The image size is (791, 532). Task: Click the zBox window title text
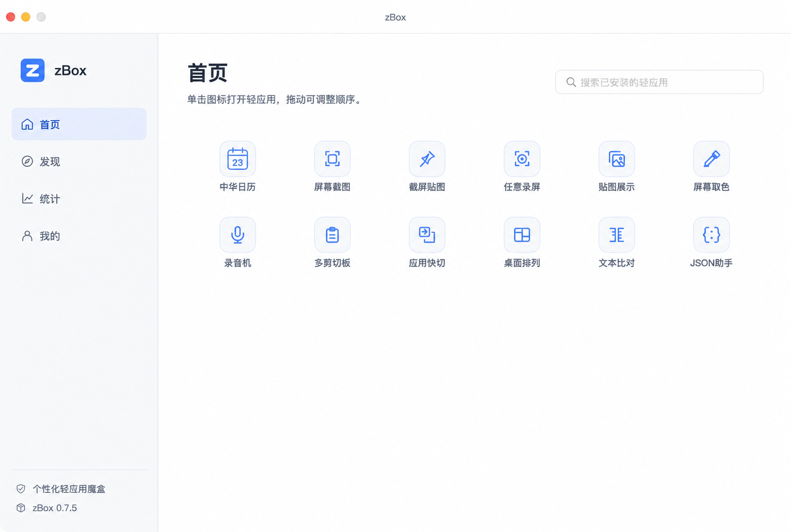pos(395,17)
